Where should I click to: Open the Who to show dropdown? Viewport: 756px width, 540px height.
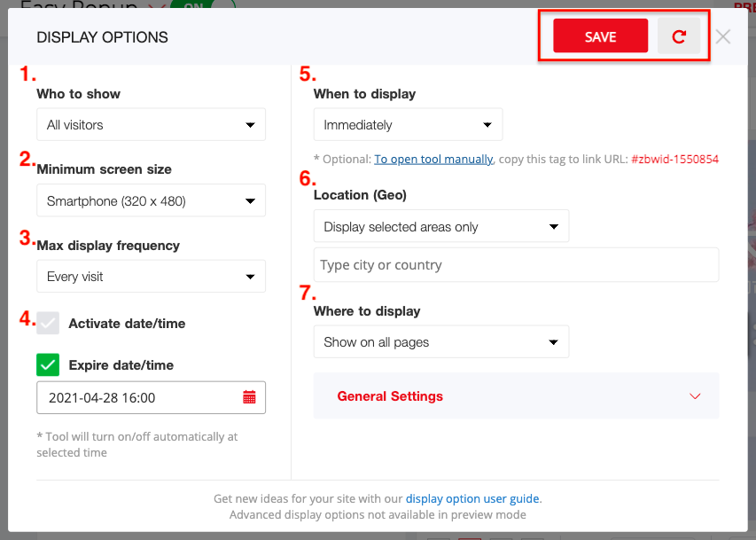tap(151, 124)
